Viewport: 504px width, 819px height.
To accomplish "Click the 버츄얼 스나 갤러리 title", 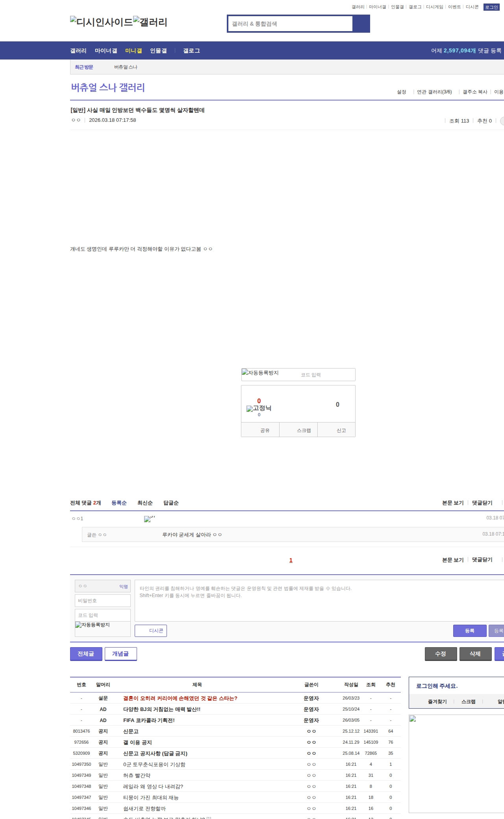I will 108,87.
